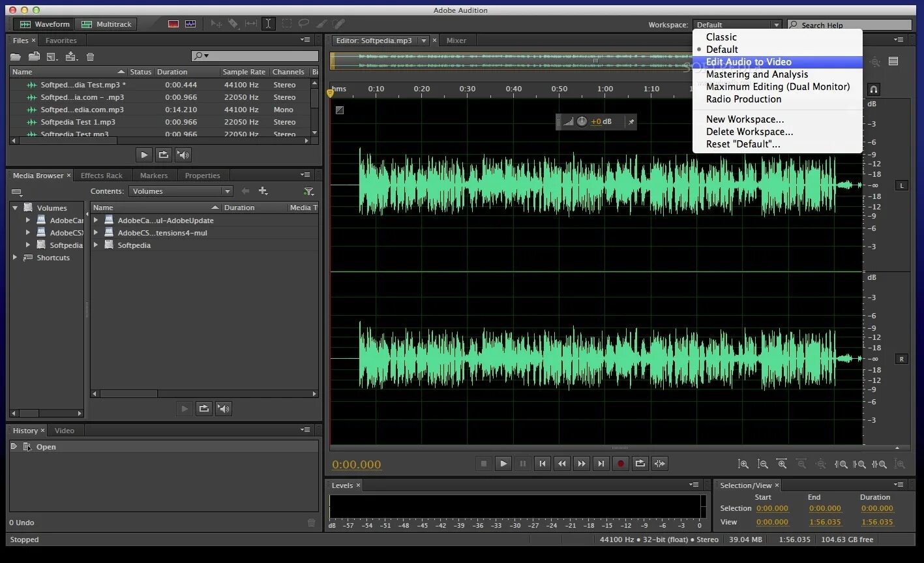The height and width of the screenshot is (563, 924).
Task: Expand the Shortcuts tree node
Action: pos(15,258)
